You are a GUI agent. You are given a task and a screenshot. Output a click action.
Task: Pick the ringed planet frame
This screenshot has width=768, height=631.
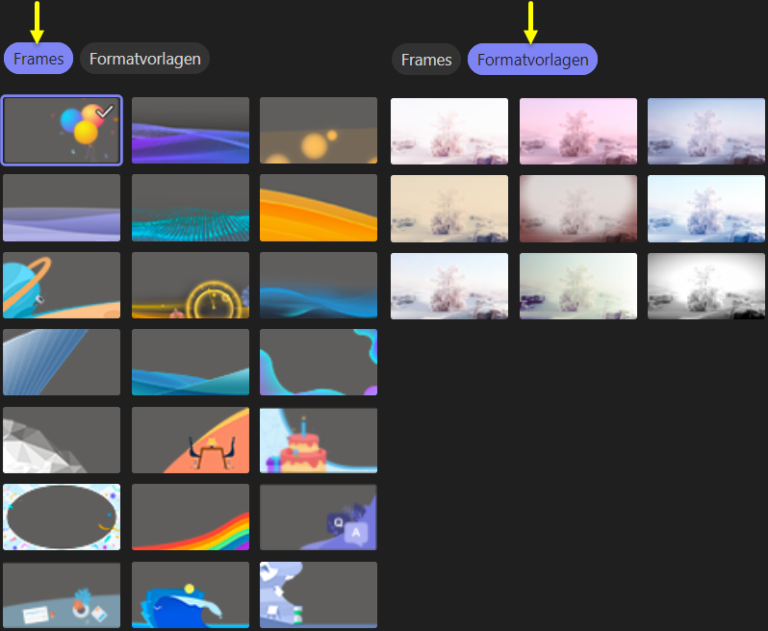point(62,285)
